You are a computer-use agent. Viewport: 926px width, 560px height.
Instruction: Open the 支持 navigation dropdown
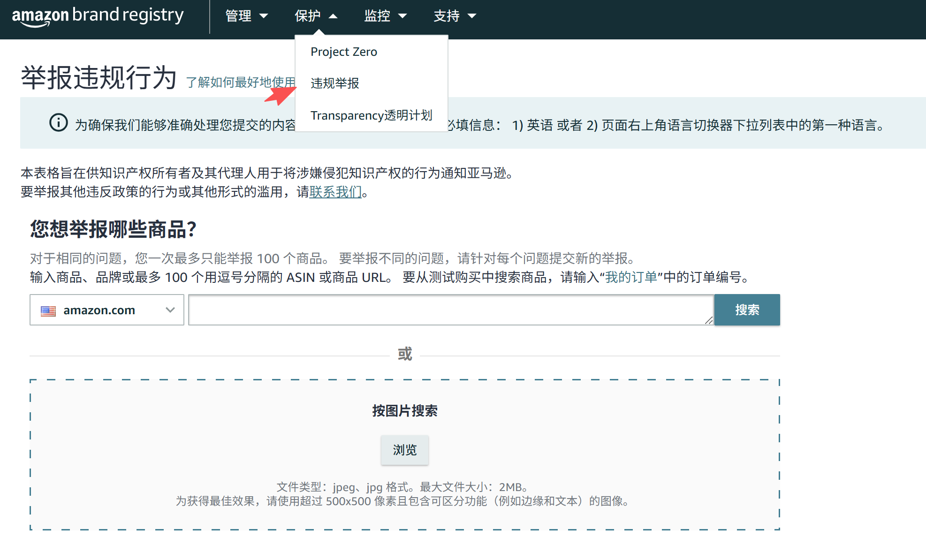(x=455, y=16)
